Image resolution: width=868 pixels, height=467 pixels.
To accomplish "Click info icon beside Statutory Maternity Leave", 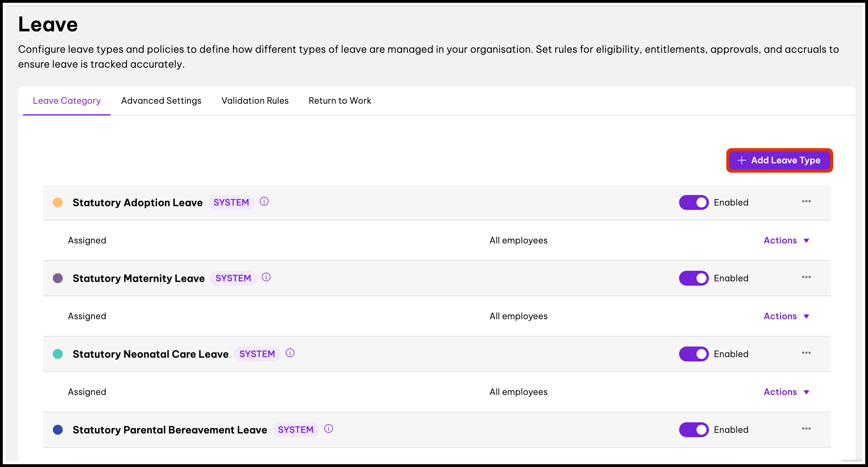I will [x=266, y=277].
